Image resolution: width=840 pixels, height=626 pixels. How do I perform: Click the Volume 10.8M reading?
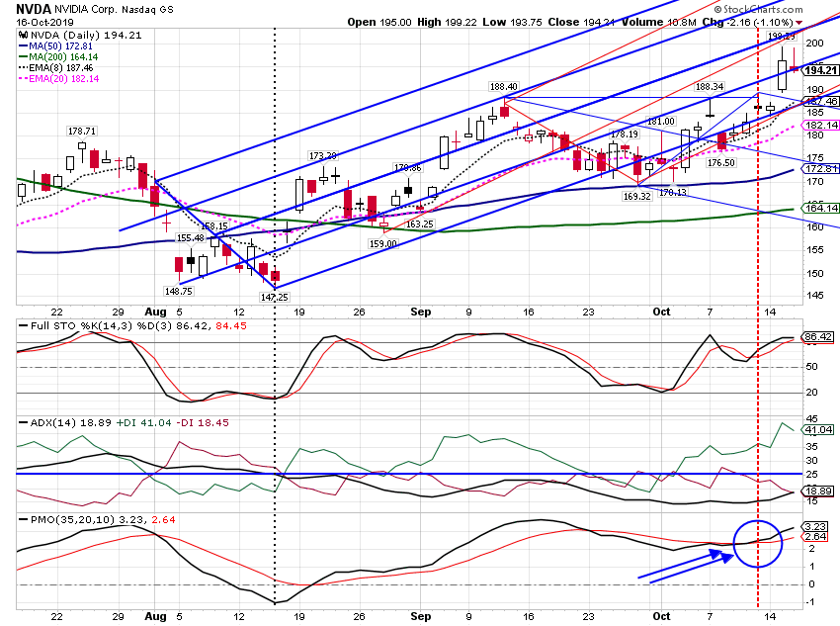click(659, 22)
